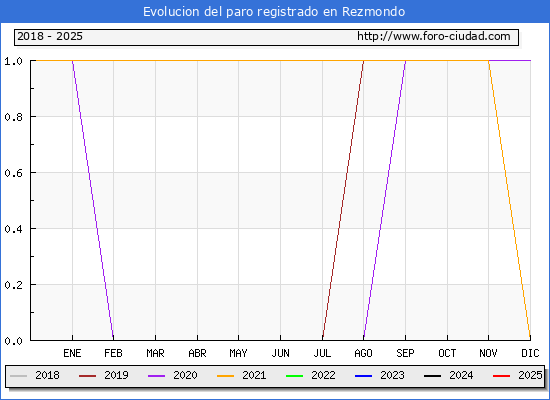Click the black 2024 legend swatch

432,376
